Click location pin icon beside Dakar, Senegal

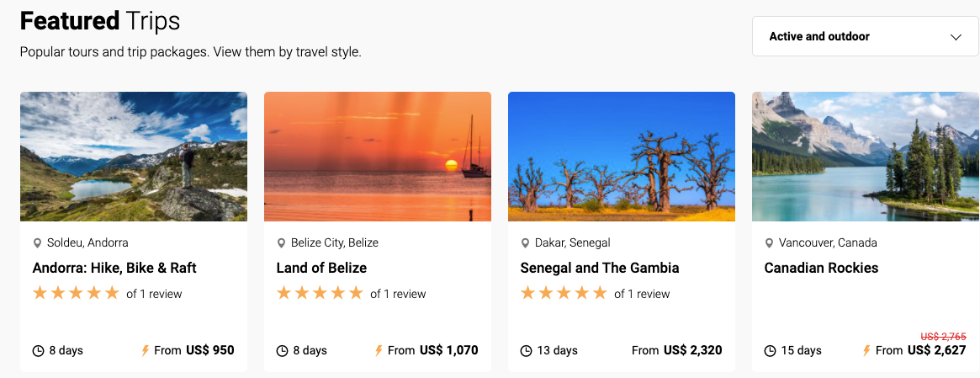point(525,243)
